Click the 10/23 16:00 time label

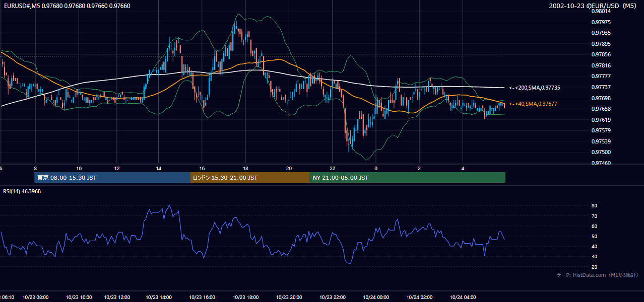tap(202, 297)
